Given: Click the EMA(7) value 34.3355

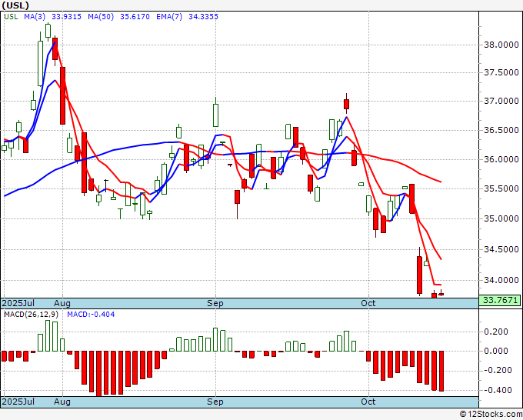Looking at the screenshot, I should point(204,16).
